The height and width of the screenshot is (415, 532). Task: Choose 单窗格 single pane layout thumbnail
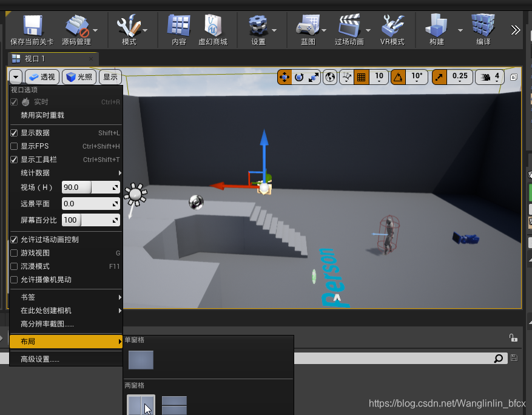tap(141, 360)
